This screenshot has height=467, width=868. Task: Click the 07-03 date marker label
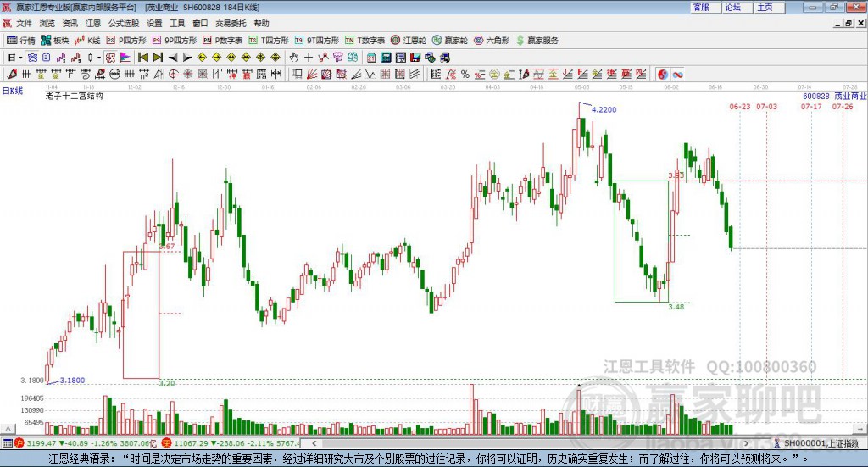[766, 107]
